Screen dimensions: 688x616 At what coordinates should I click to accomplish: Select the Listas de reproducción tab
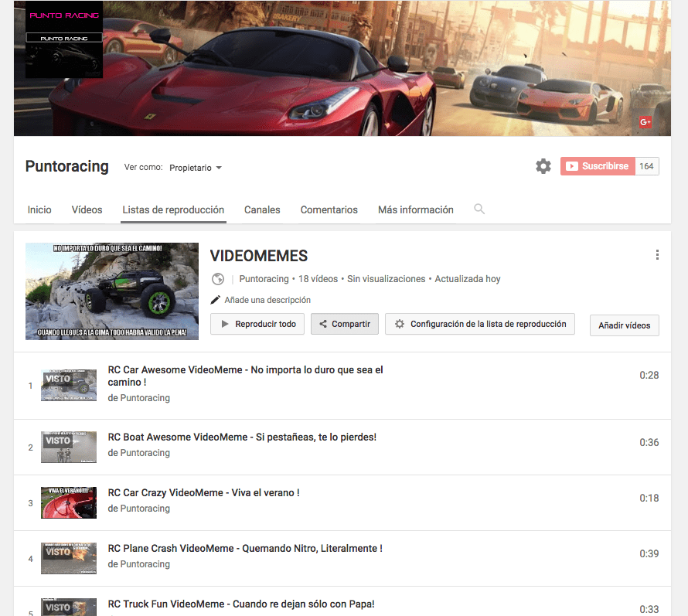pyautogui.click(x=173, y=209)
